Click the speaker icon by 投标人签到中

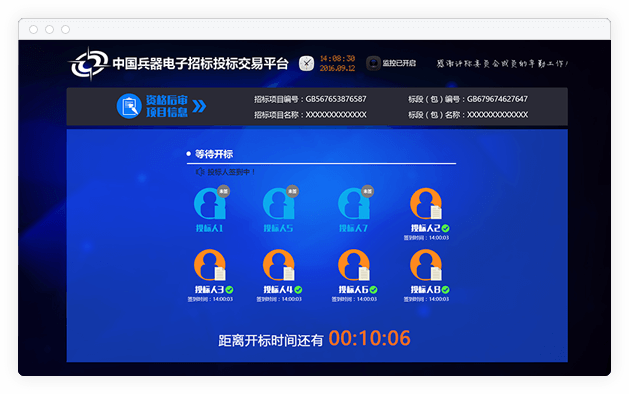click(200, 172)
